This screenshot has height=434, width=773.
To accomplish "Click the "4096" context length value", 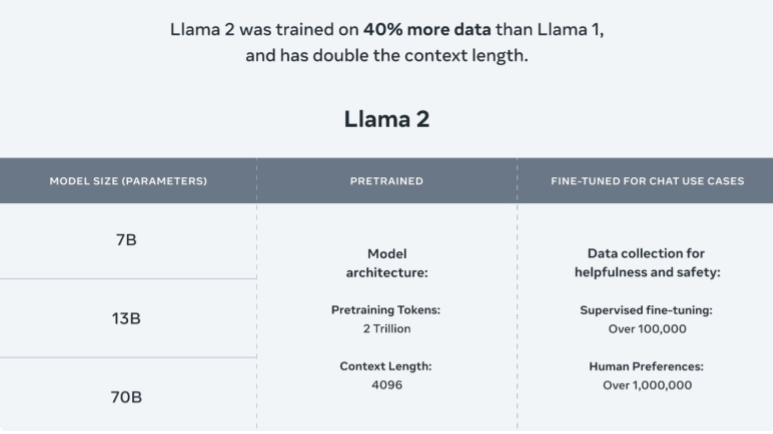I will click(386, 384).
